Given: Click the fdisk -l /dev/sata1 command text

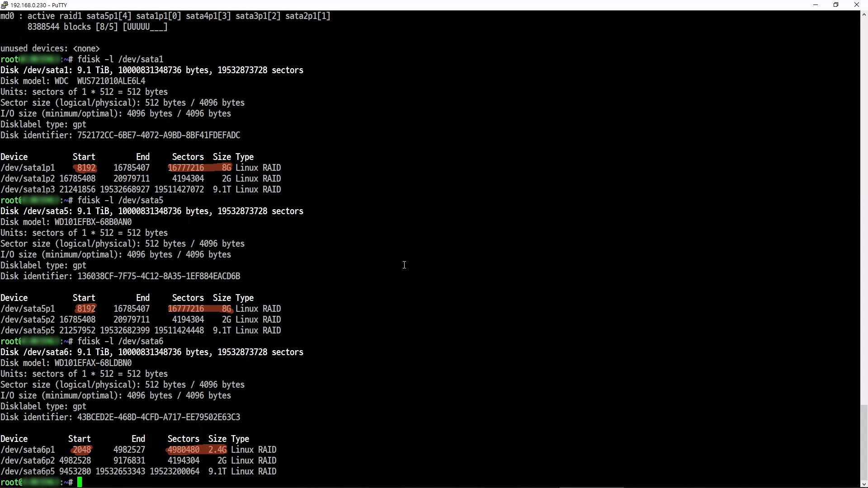Looking at the screenshot, I should coord(120,59).
